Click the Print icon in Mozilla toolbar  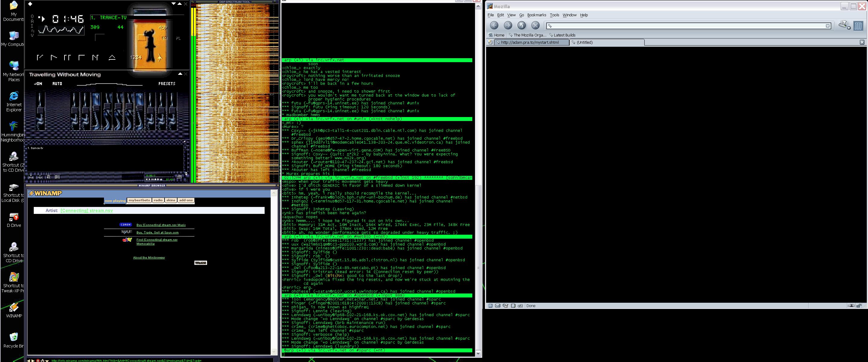(843, 24)
